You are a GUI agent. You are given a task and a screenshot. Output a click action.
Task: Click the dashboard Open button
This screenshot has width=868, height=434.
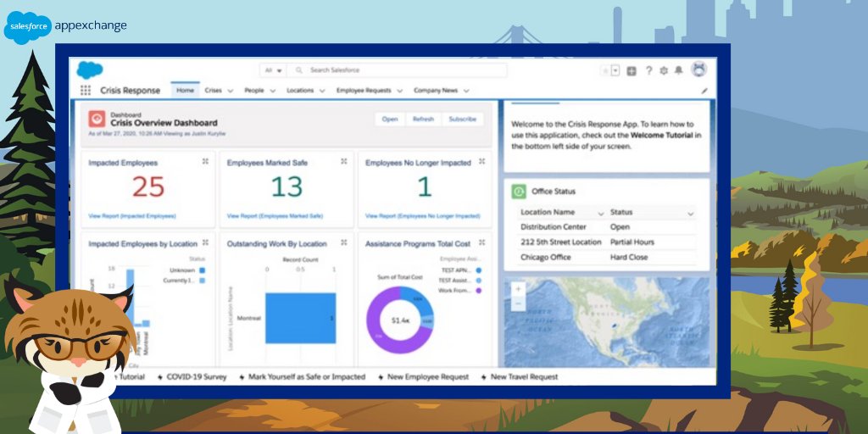(x=390, y=119)
